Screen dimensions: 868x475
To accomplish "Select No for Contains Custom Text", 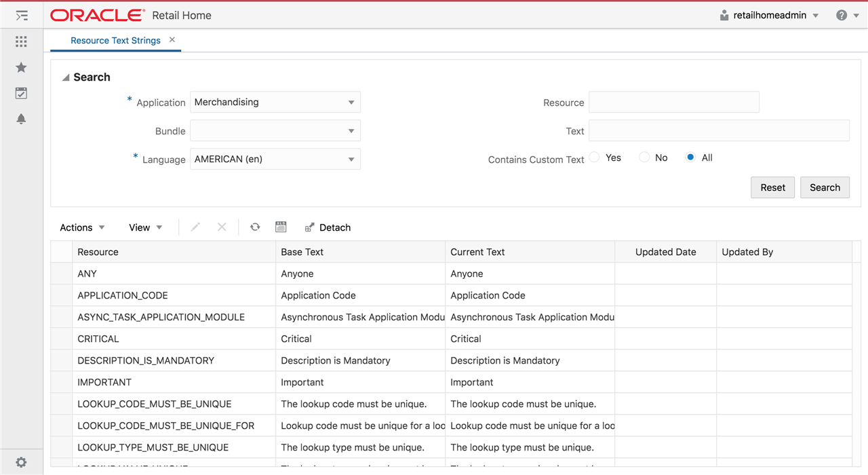I will pyautogui.click(x=644, y=156).
